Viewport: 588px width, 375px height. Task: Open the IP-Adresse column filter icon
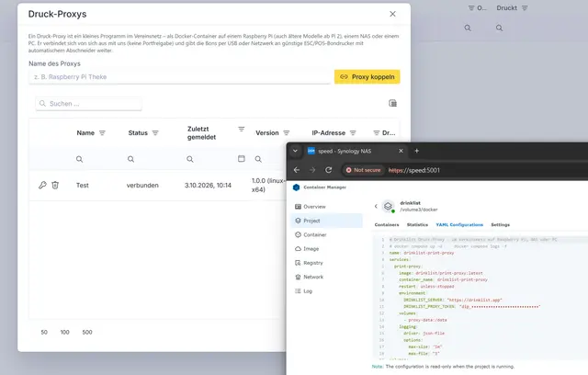click(353, 132)
